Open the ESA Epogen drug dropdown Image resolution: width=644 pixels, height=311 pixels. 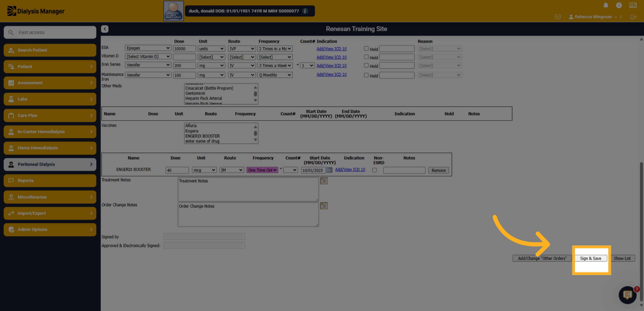[x=148, y=48]
